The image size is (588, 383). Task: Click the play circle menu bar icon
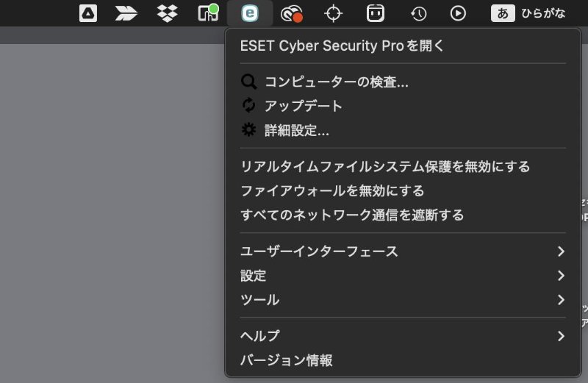click(458, 13)
